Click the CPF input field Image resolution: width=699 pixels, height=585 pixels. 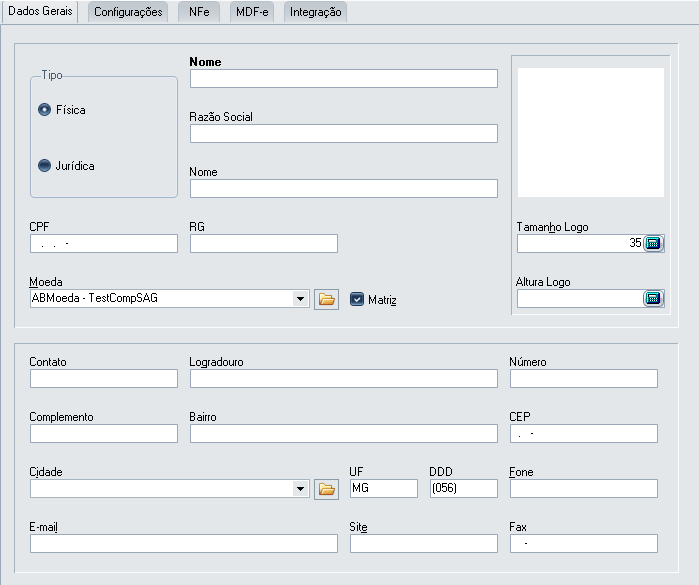click(x=104, y=243)
